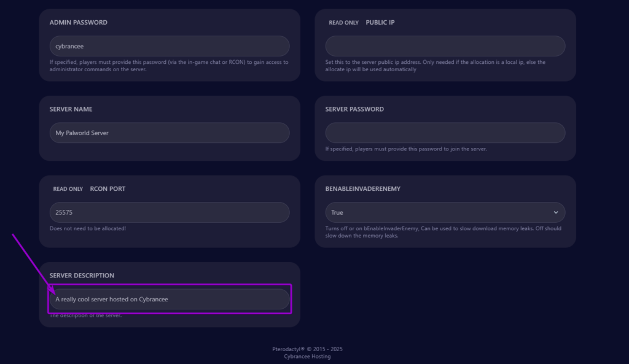
Task: Click the RCON Port field showing 25575
Action: pyautogui.click(x=170, y=212)
